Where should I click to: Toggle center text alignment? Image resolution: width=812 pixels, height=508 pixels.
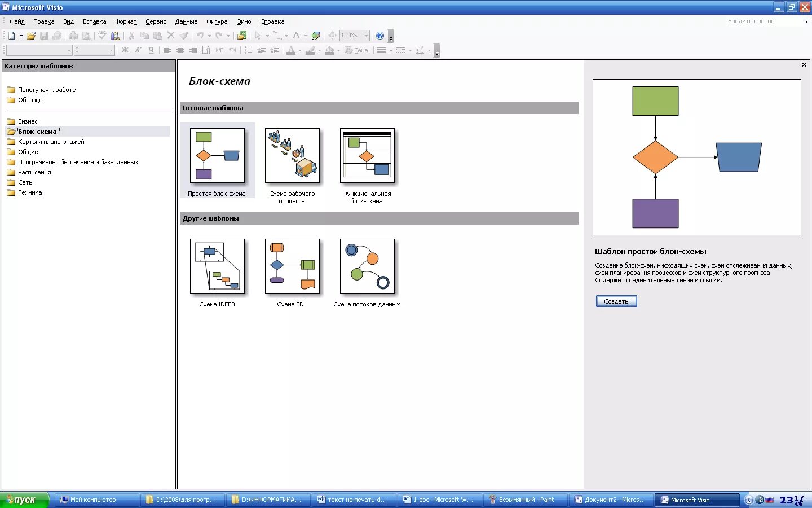coord(180,50)
